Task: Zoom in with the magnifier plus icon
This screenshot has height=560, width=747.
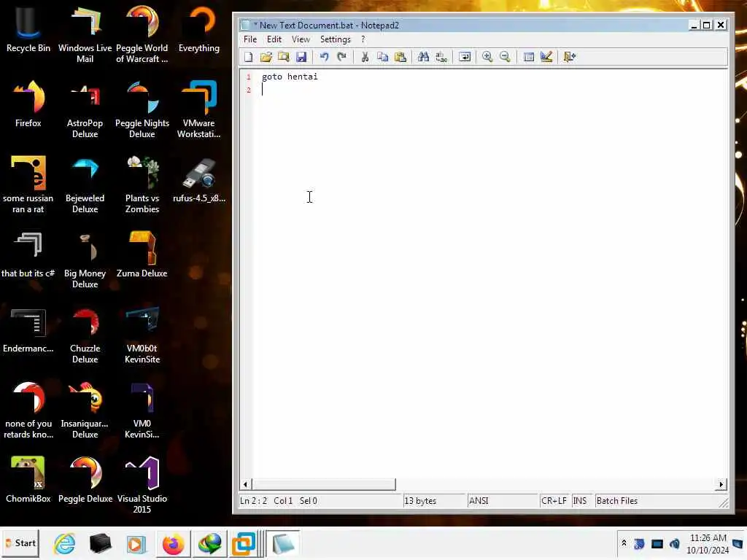Action: pos(487,57)
